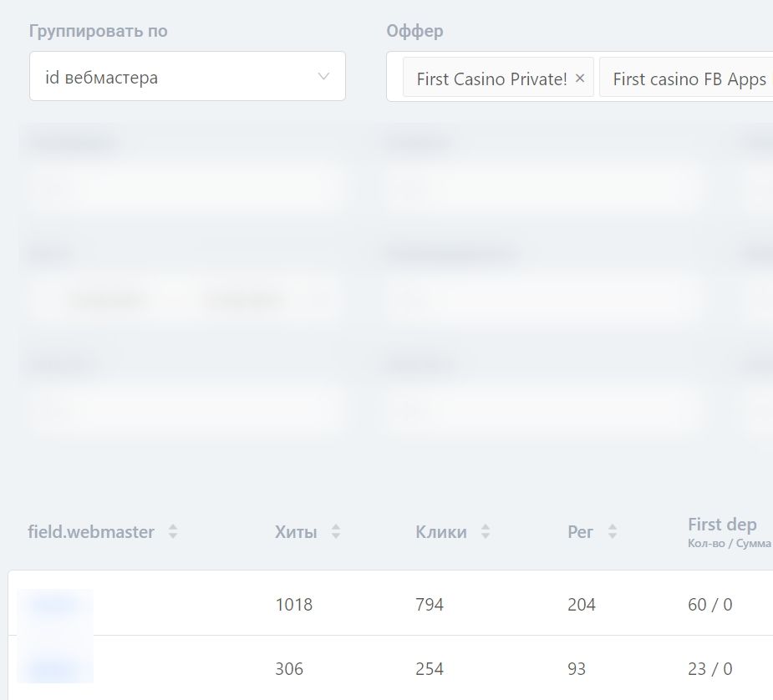The width and height of the screenshot is (773, 700).
Task: Sort Рег column ascending with up arrow
Action: [x=613, y=527]
